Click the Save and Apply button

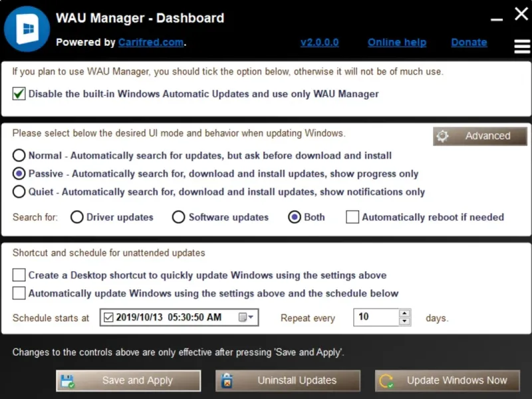coord(128,380)
